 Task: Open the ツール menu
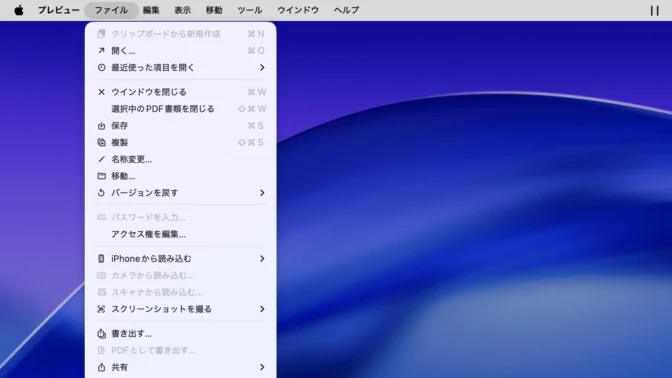(249, 10)
